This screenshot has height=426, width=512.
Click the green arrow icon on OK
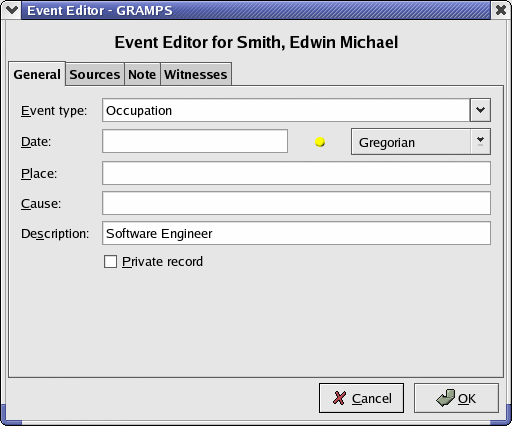[x=445, y=398]
